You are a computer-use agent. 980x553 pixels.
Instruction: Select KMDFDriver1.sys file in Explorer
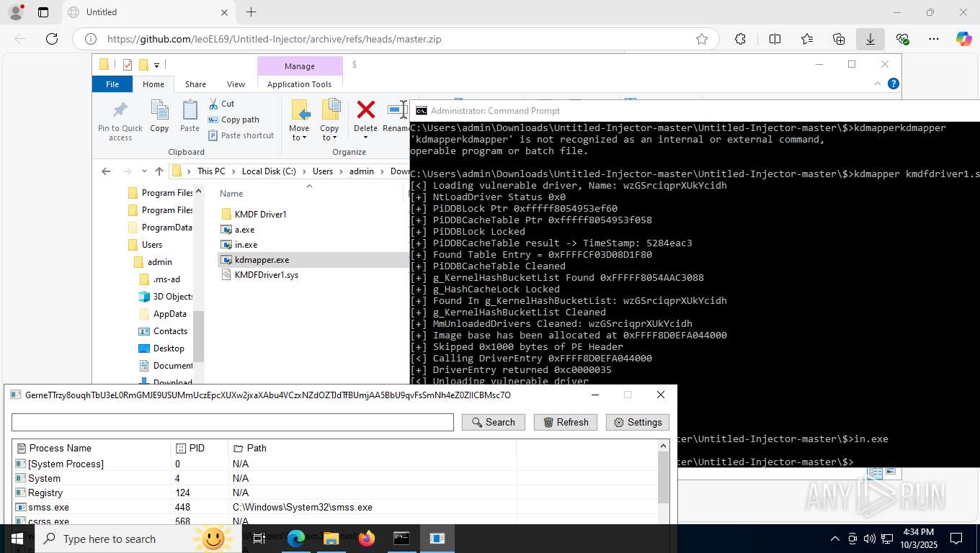(266, 274)
